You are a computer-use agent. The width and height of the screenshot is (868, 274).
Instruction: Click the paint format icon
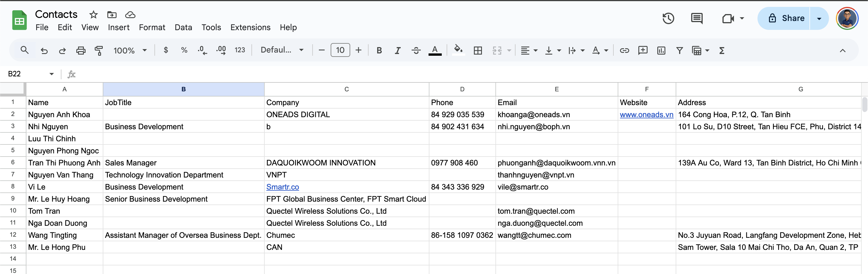[x=99, y=51]
